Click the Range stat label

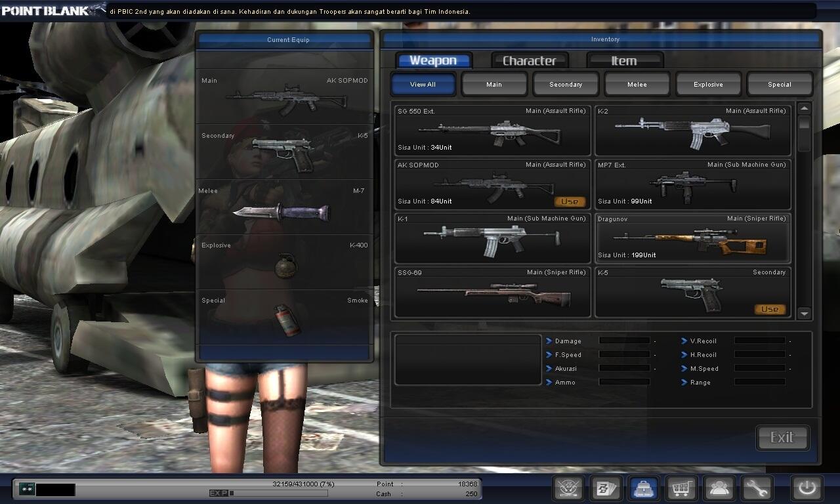point(700,382)
